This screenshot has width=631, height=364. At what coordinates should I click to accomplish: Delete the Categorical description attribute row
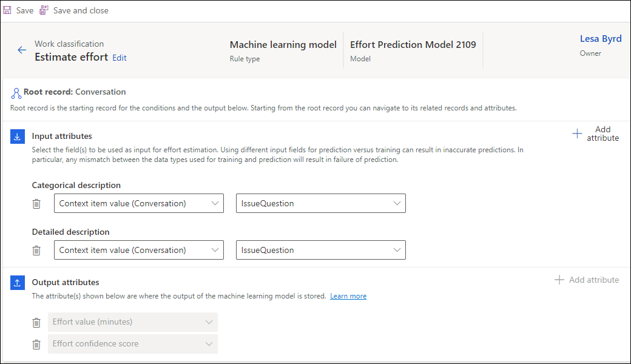click(x=36, y=204)
